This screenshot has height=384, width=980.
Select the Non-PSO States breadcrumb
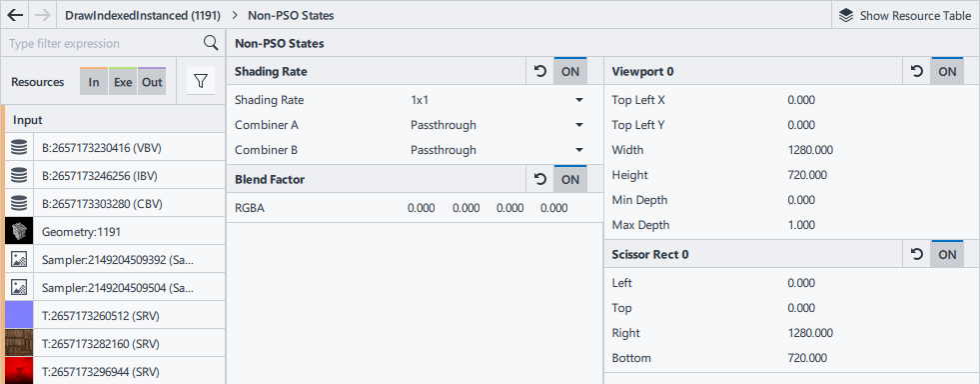[x=291, y=15]
